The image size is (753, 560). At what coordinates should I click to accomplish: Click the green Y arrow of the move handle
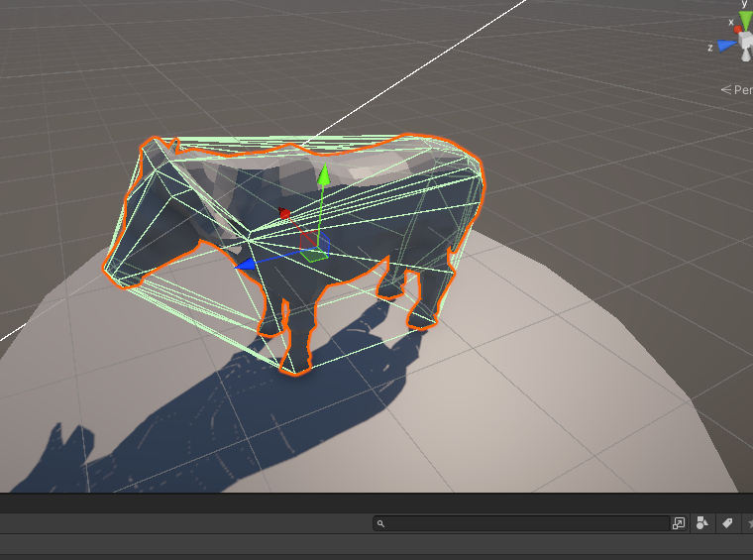point(323,175)
